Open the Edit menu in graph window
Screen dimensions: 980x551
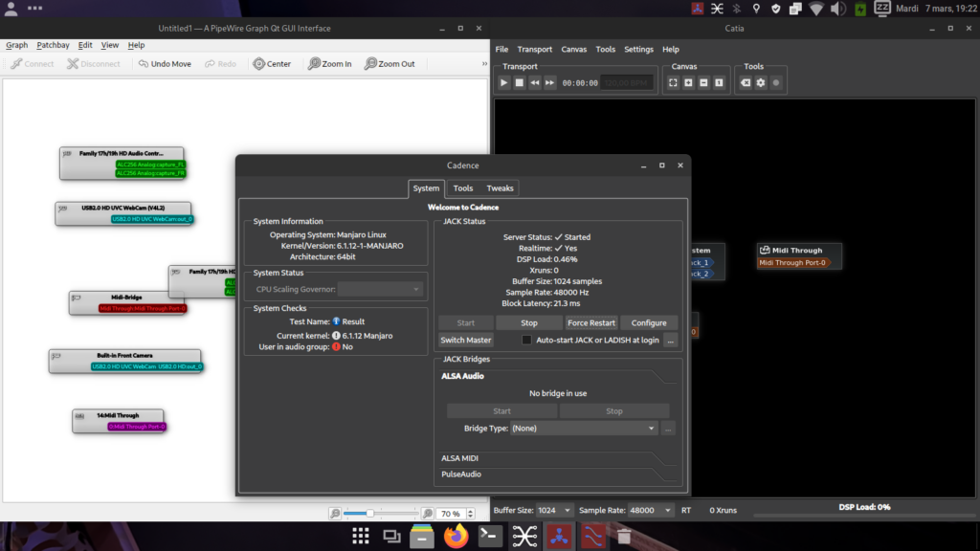pyautogui.click(x=85, y=45)
